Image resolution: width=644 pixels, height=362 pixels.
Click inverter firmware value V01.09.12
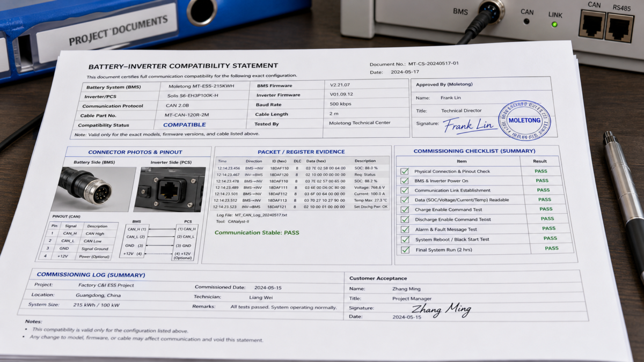(341, 94)
